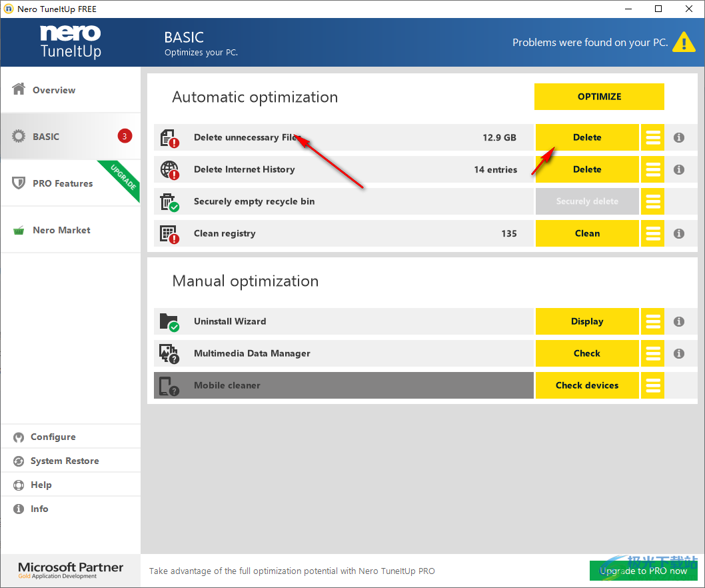
Task: Click the Clean registry grid icon
Action: (169, 234)
